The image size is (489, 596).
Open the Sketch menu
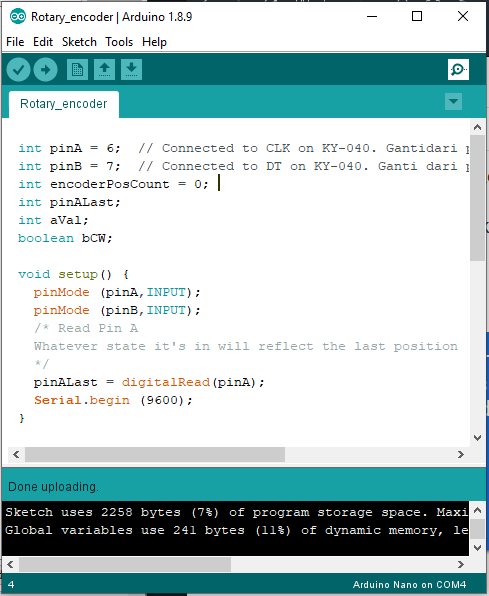[x=79, y=42]
